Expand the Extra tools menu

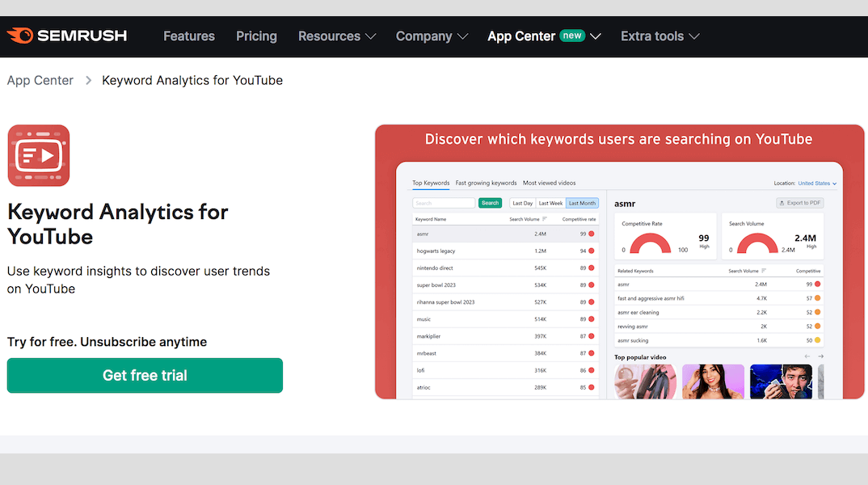(x=659, y=36)
